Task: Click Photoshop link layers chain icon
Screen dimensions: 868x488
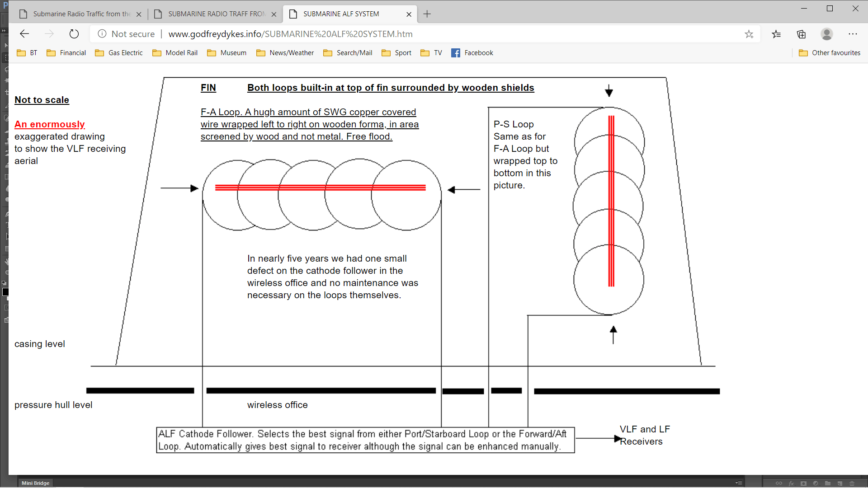Action: (779, 483)
